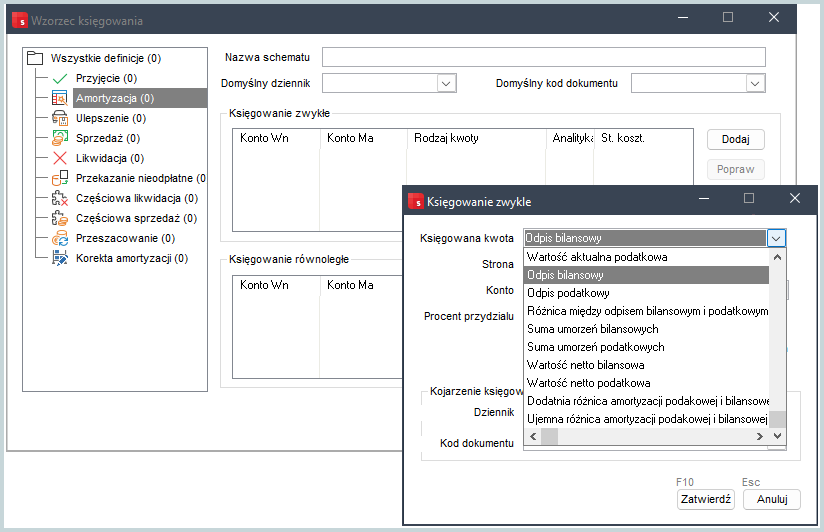Maximize the Księgowanie zwykłe dialog
The height and width of the screenshot is (532, 824).
click(x=749, y=198)
